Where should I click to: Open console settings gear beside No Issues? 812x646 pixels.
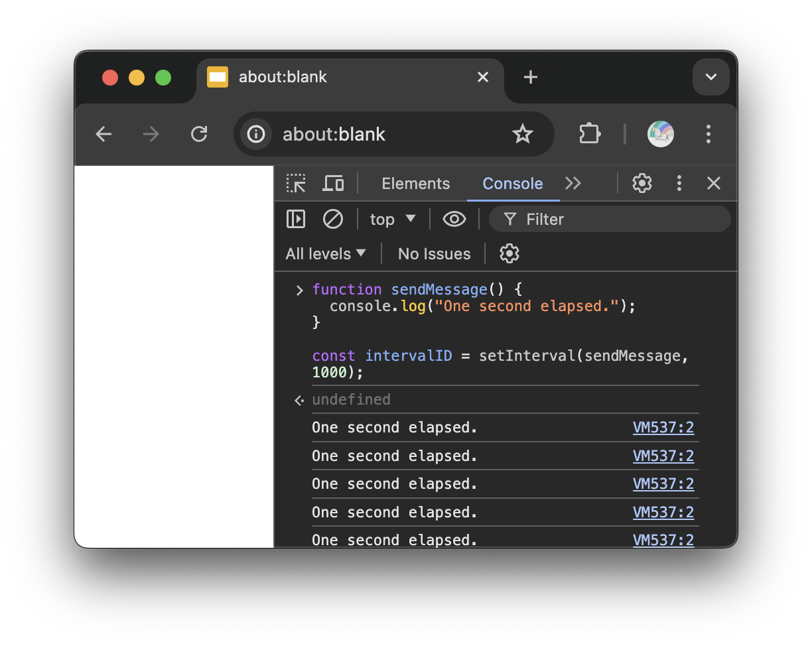click(509, 253)
